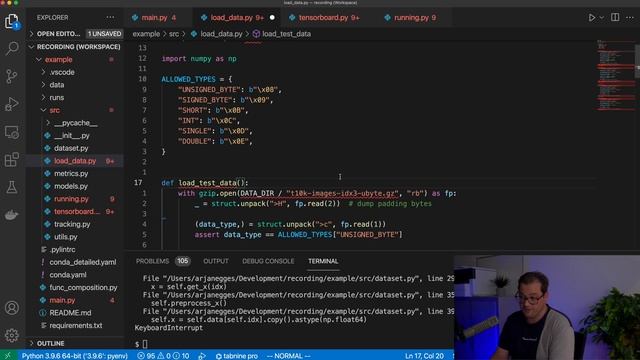Screen dimensions: 640x360
Task: Open .pylintrc in the explorer
Action: click(75, 249)
